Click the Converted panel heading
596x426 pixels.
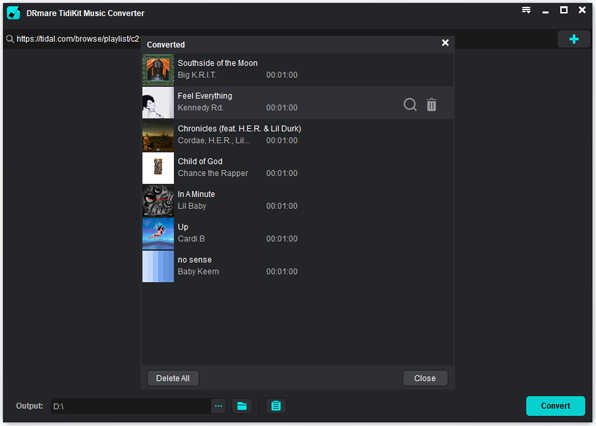coord(166,45)
